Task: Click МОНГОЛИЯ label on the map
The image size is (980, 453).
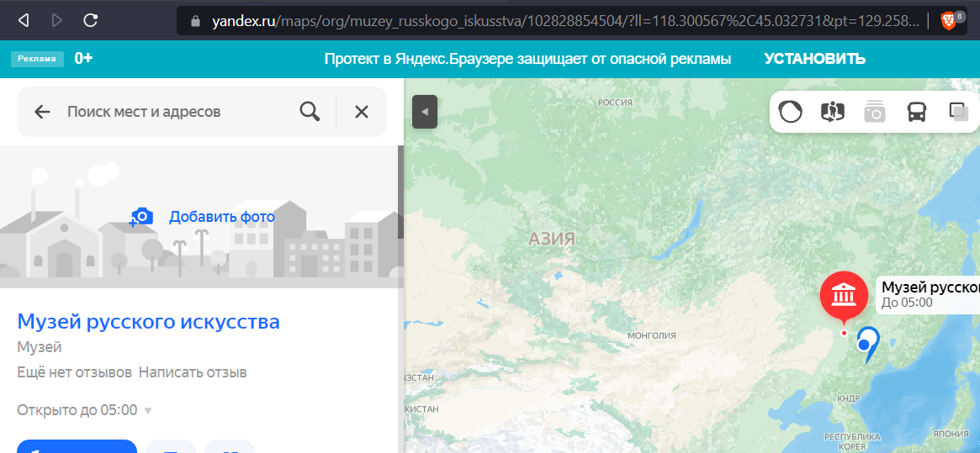Action: point(652,335)
